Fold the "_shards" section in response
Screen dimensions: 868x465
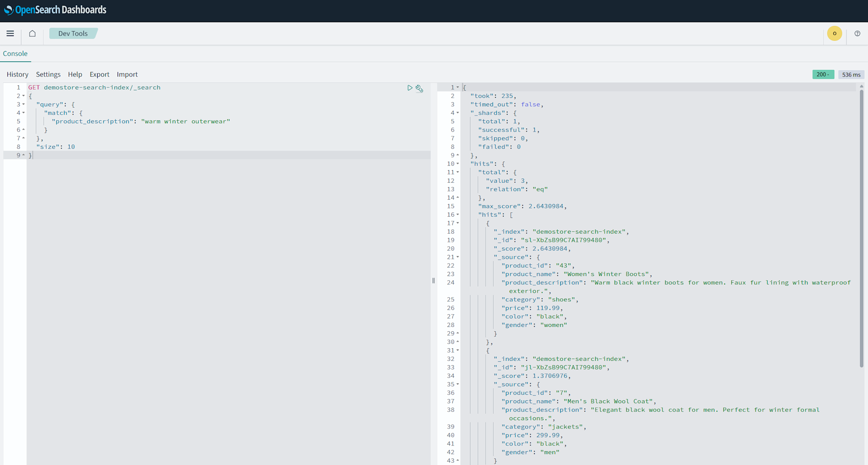point(457,113)
